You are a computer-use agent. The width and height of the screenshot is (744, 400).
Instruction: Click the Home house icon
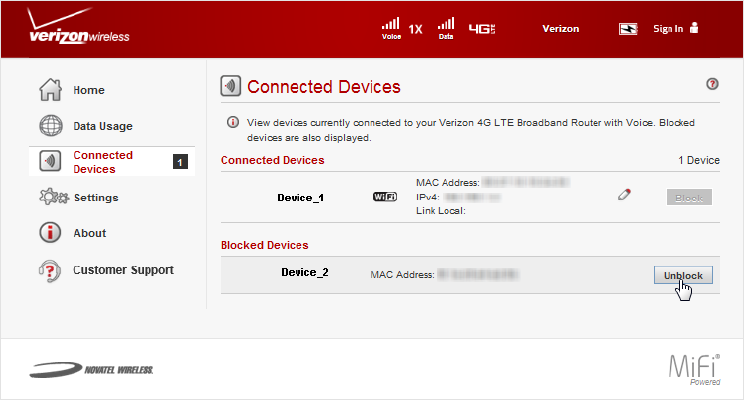50,90
